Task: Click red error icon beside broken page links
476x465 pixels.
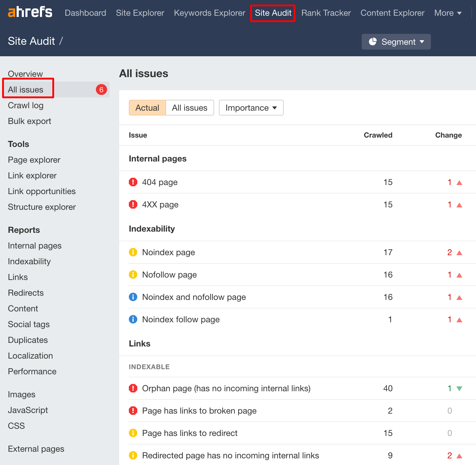Action: (133, 411)
